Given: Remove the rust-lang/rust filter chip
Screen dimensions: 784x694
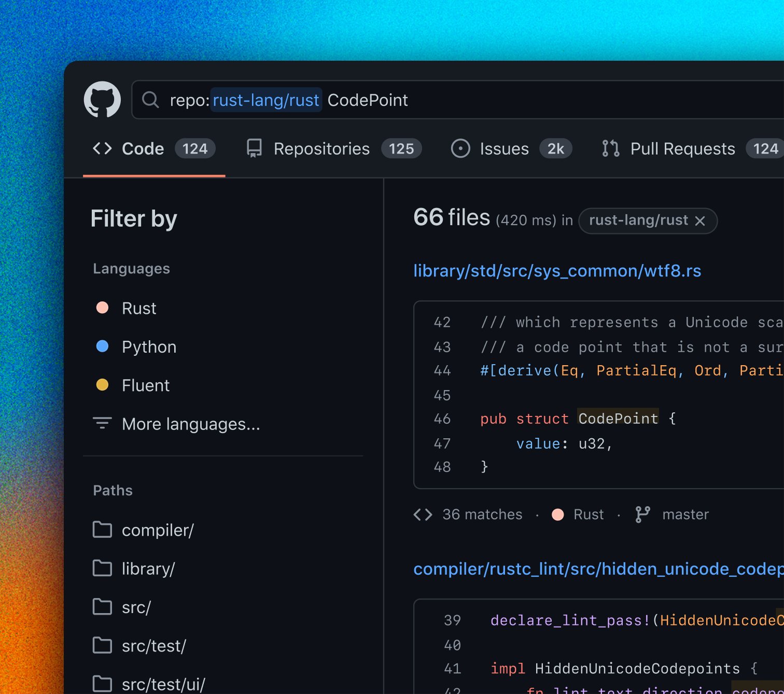Looking at the screenshot, I should coord(700,221).
